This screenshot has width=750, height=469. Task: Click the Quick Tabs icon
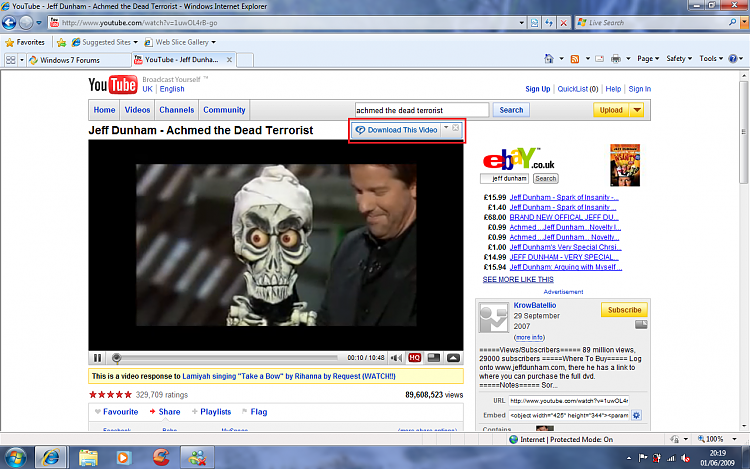[x=10, y=60]
